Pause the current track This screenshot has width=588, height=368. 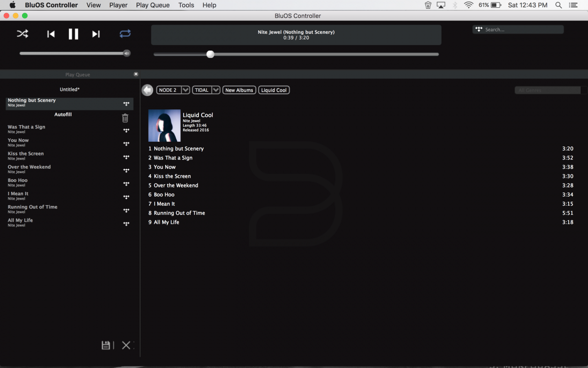[73, 34]
